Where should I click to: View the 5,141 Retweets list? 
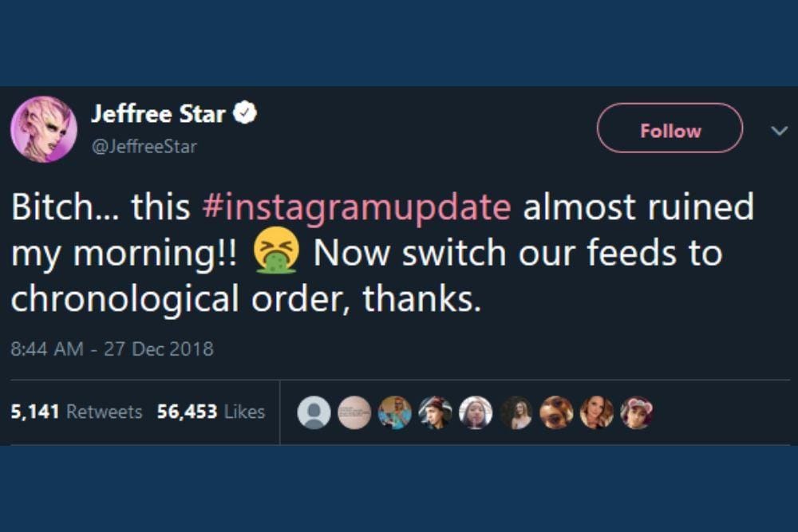77,412
